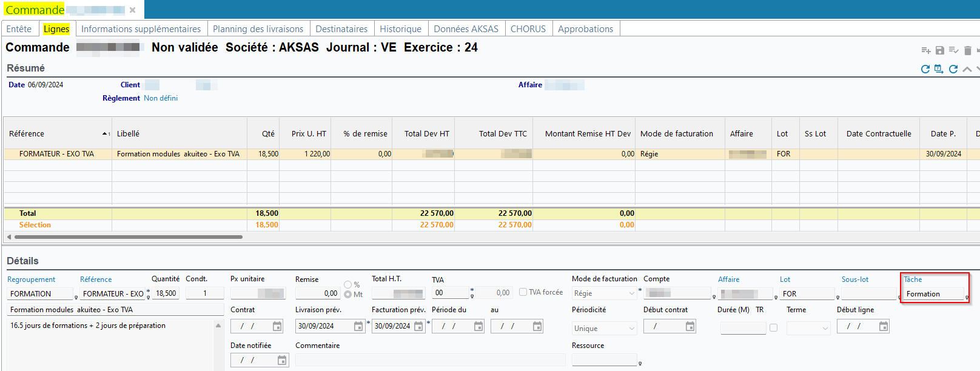Click the validate lines checklist icon
Screen dimensions: 980x371
point(954,50)
